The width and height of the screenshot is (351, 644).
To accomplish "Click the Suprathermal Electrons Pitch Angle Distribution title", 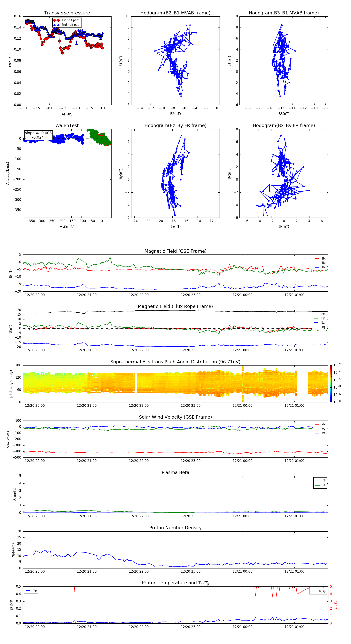I will click(175, 362).
